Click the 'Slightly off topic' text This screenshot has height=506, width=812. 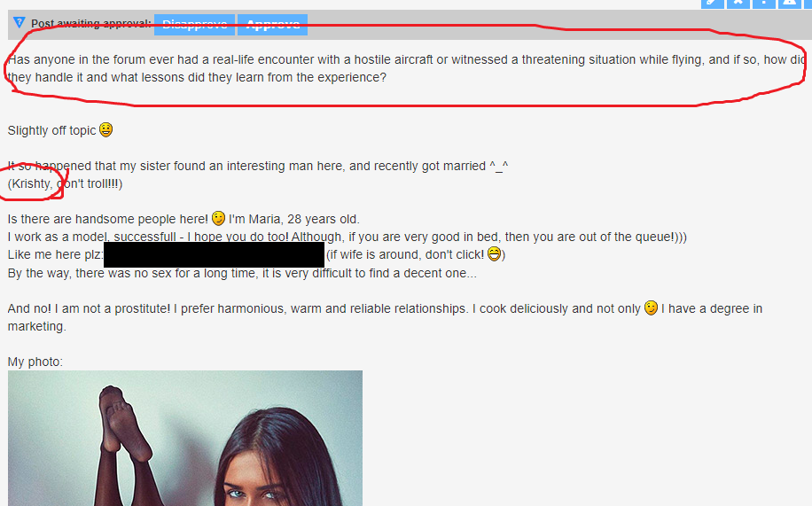pyautogui.click(x=51, y=130)
